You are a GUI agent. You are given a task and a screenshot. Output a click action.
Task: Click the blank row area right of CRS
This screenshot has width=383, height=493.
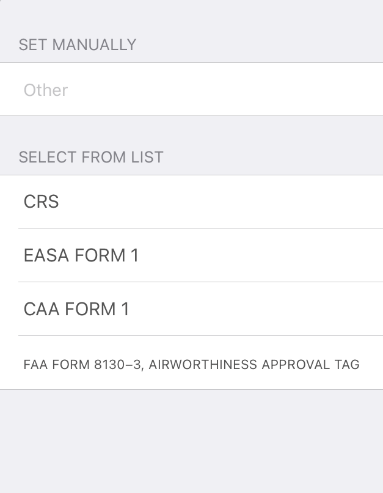point(221,202)
